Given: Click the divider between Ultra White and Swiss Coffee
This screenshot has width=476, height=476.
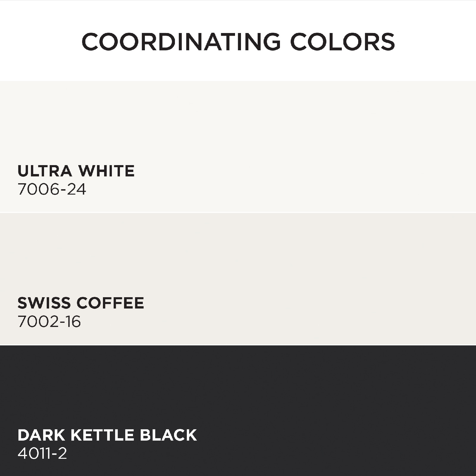Looking at the screenshot, I should 238,213.
